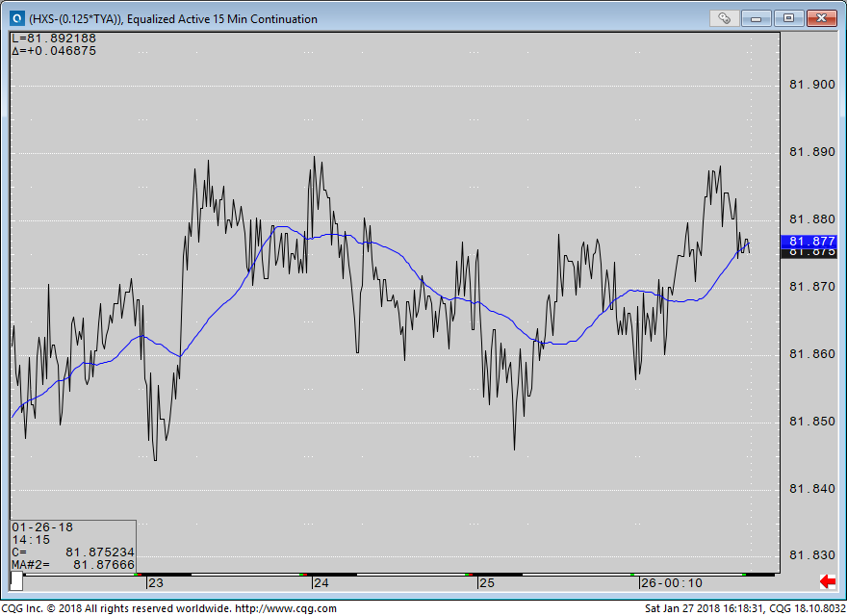Click the Δ=+0.046875 delta label
847x616 pixels.
pyautogui.click(x=54, y=51)
